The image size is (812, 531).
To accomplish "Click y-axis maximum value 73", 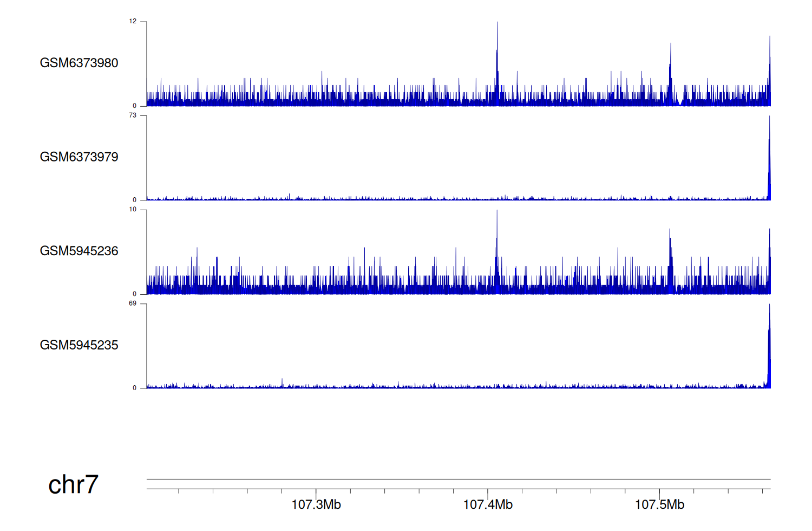I will point(133,115).
